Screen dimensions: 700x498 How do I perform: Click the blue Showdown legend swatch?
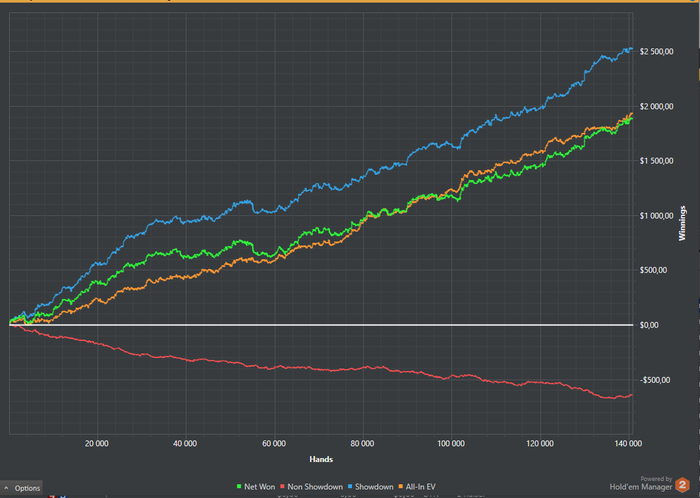pos(350,487)
